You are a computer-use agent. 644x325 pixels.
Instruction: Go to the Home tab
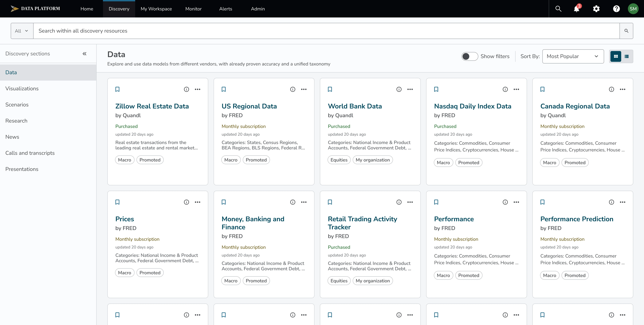[x=87, y=9]
